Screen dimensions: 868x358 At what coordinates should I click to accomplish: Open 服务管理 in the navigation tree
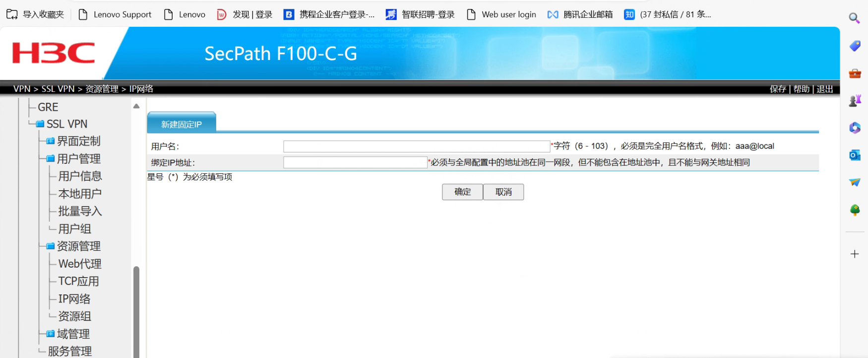point(70,352)
